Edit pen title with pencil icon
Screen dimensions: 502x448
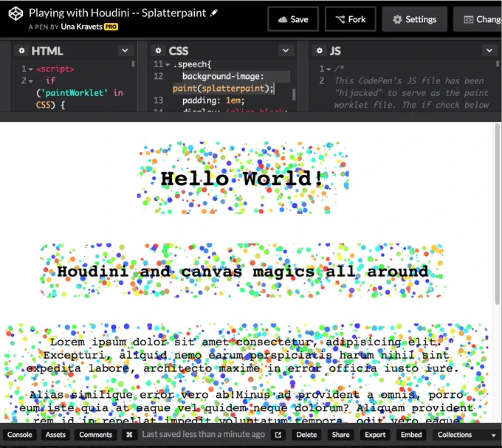(214, 13)
